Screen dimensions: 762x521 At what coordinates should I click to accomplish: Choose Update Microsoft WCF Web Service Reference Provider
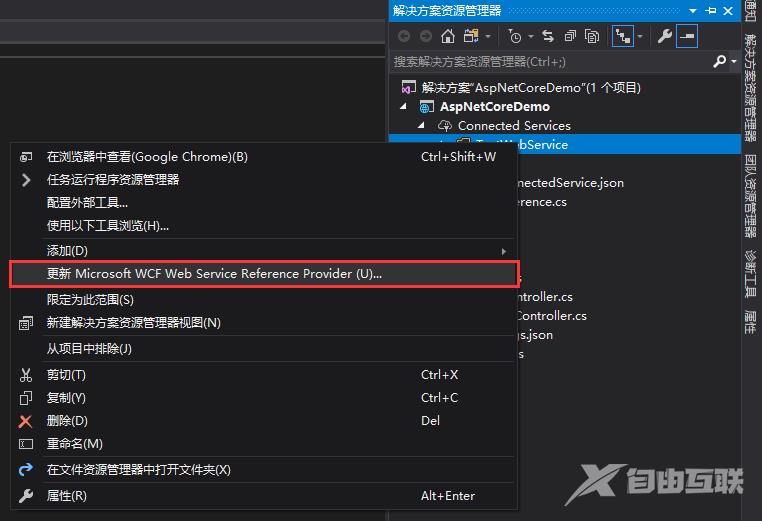[264, 274]
